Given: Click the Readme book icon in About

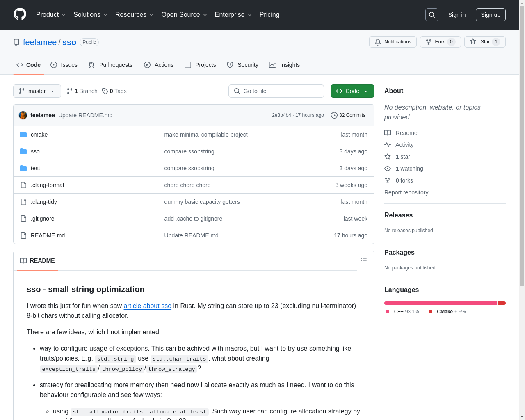Looking at the screenshot, I should 388,133.
